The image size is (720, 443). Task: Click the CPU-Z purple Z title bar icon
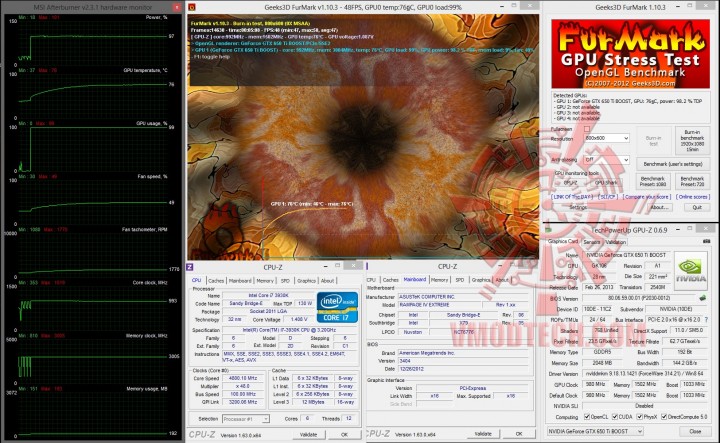pyautogui.click(x=190, y=267)
